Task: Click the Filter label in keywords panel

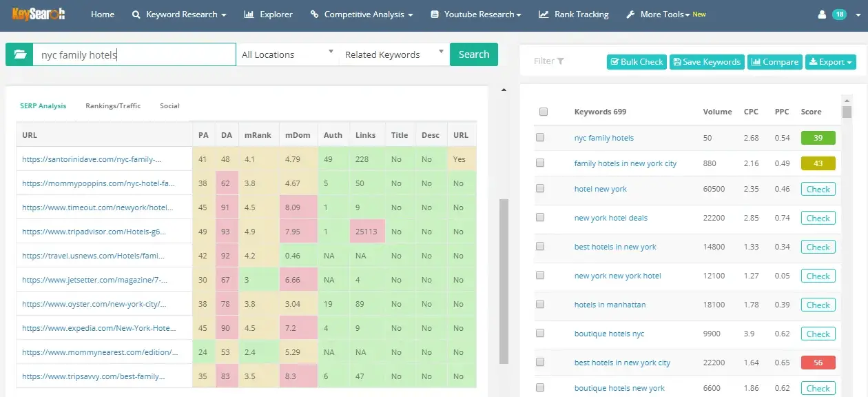Action: click(x=544, y=61)
